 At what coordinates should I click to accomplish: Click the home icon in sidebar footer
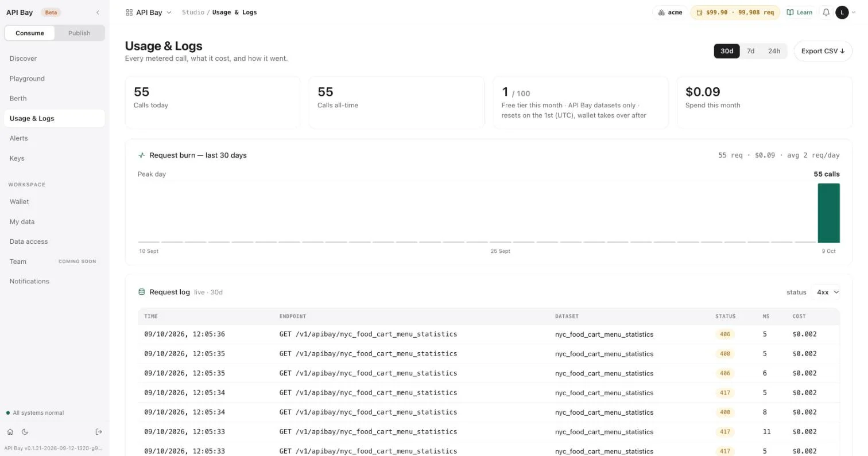[10, 432]
